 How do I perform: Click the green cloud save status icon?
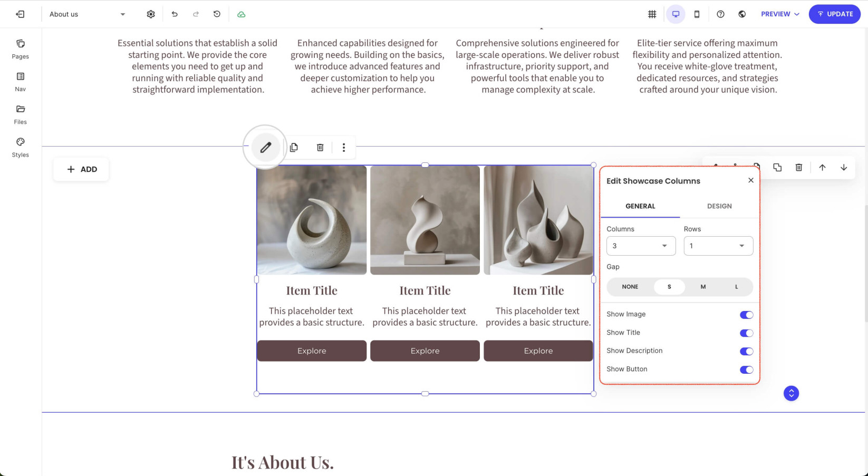pos(241,14)
